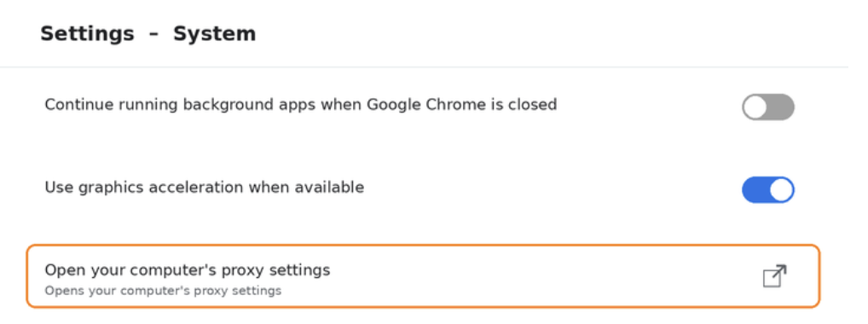868x324 pixels.
Task: Click the word "System" in the heading
Action: (214, 34)
